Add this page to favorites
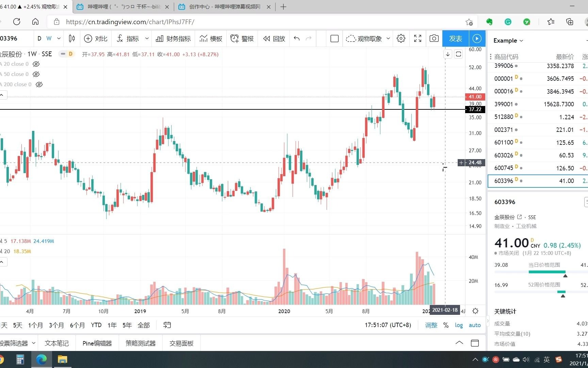This screenshot has width=588, height=368. click(469, 22)
